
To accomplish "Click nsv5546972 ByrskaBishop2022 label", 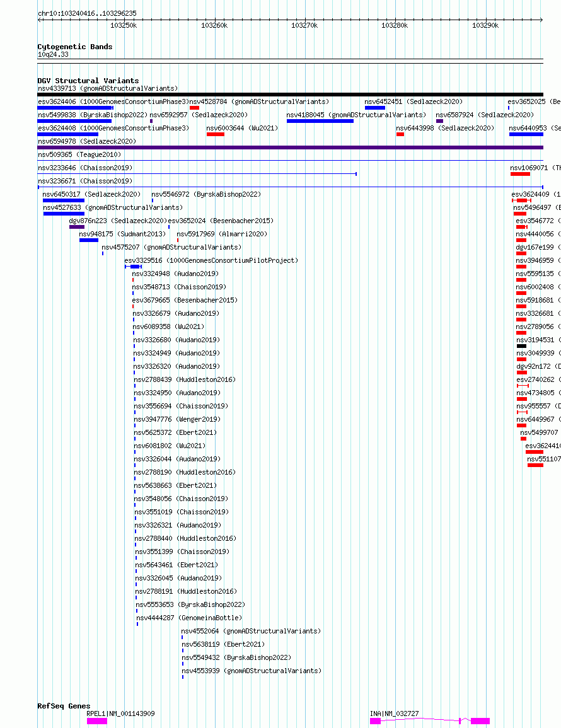I will tap(206, 194).
